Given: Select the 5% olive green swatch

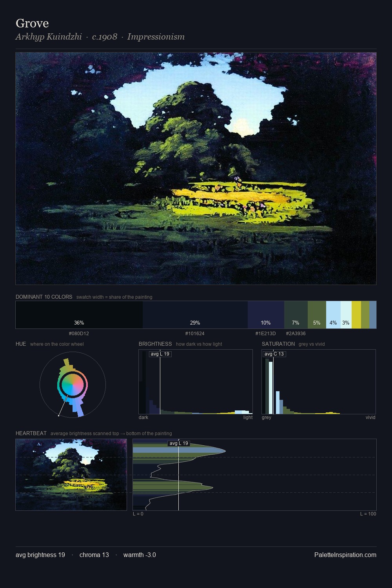Looking at the screenshot, I should [x=317, y=314].
